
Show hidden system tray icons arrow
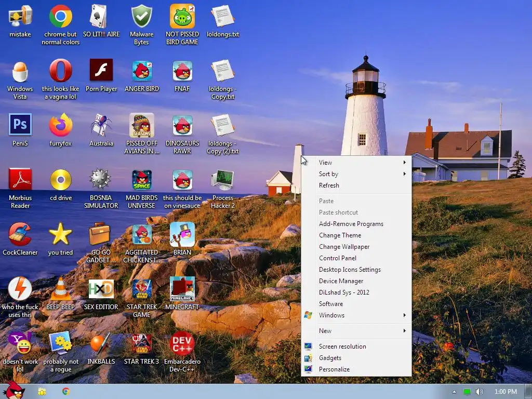pyautogui.click(x=454, y=392)
